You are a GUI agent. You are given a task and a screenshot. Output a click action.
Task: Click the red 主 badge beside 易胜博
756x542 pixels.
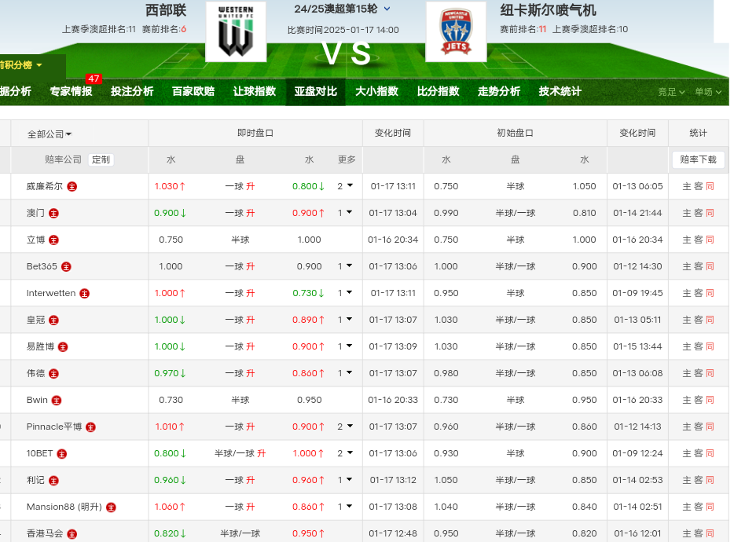pyautogui.click(x=63, y=347)
